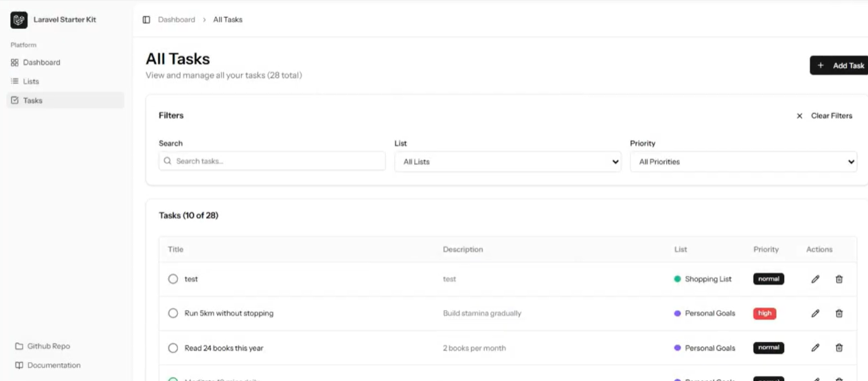Edit the 'test' task with pencil icon
The width and height of the screenshot is (868, 381).
(815, 279)
